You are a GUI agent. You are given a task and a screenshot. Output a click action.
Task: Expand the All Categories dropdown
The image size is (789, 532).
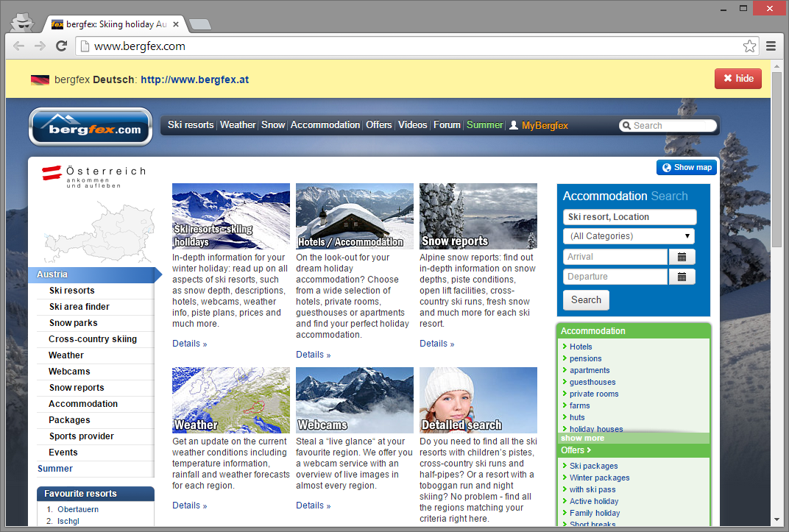pos(629,236)
